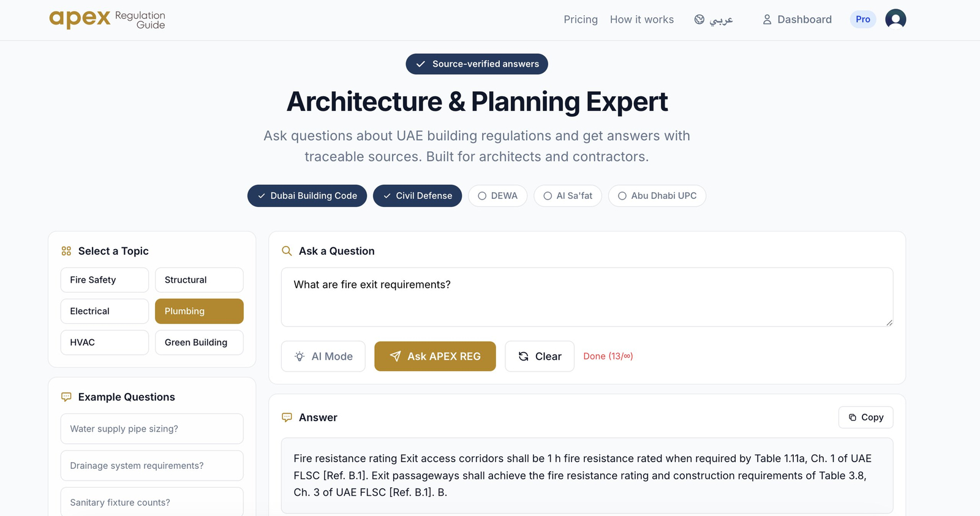Toggle off the Civil Defense source
Viewport: 980px width, 516px height.
pos(417,196)
